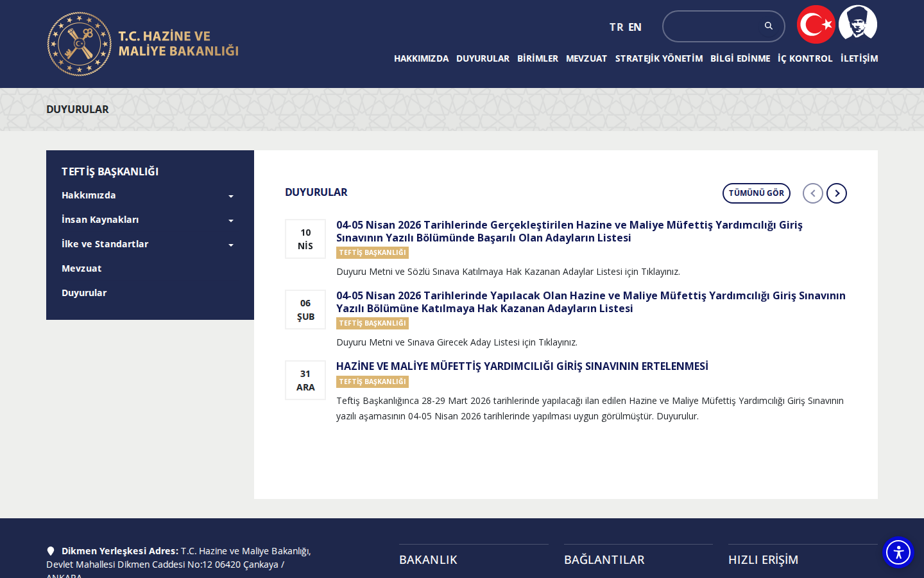Open the BİRİMLER top menu
924x578 pixels.
538,58
